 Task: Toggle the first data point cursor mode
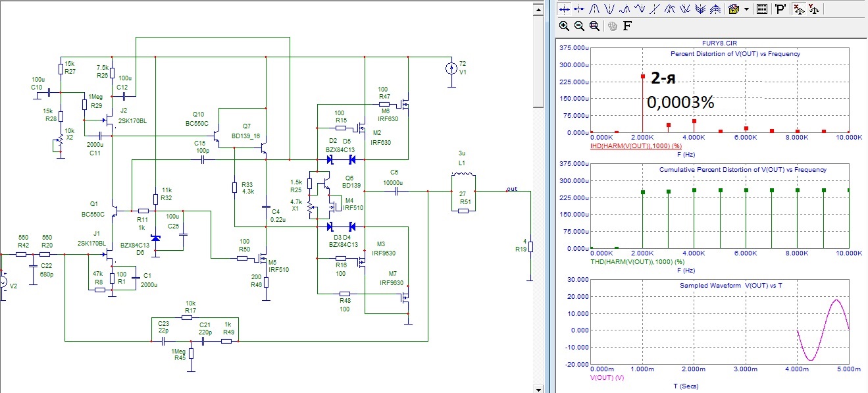pyautogui.click(x=563, y=9)
